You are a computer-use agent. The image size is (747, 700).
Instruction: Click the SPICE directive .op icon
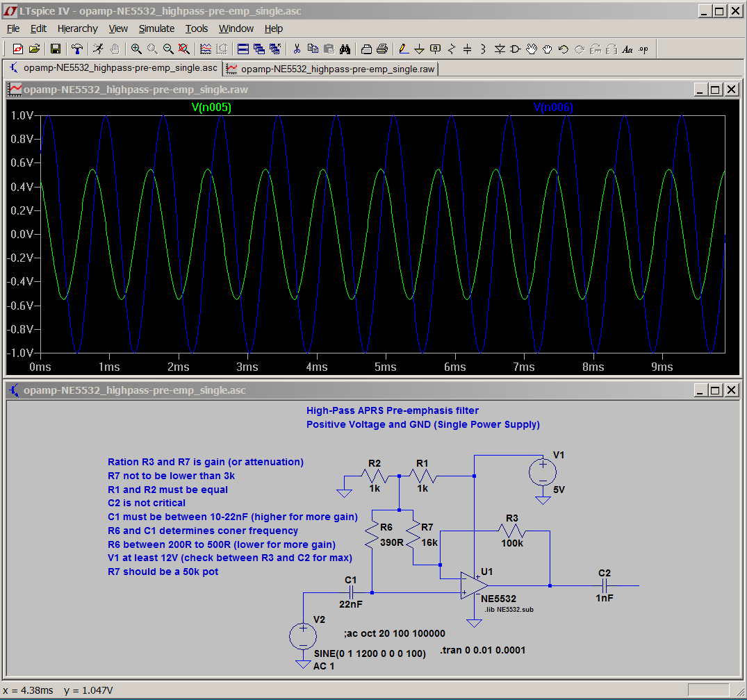coord(643,49)
